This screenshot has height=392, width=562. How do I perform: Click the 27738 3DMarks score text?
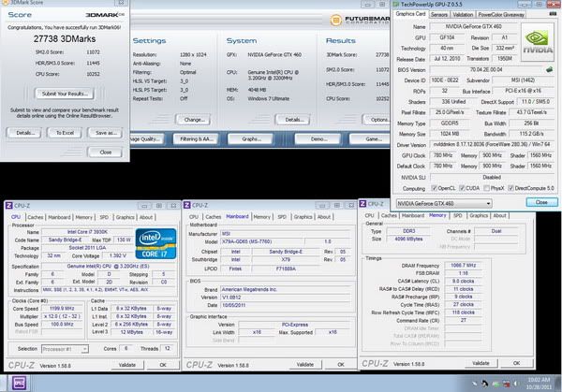click(65, 39)
